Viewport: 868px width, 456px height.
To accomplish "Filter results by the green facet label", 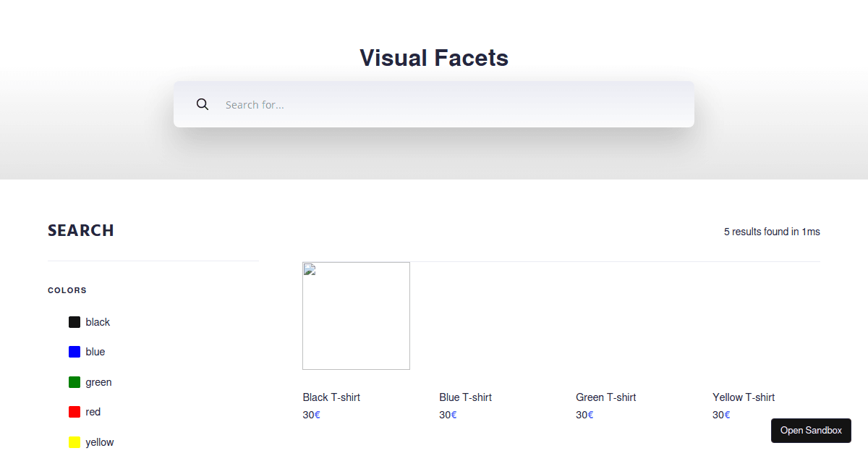I will coord(99,381).
